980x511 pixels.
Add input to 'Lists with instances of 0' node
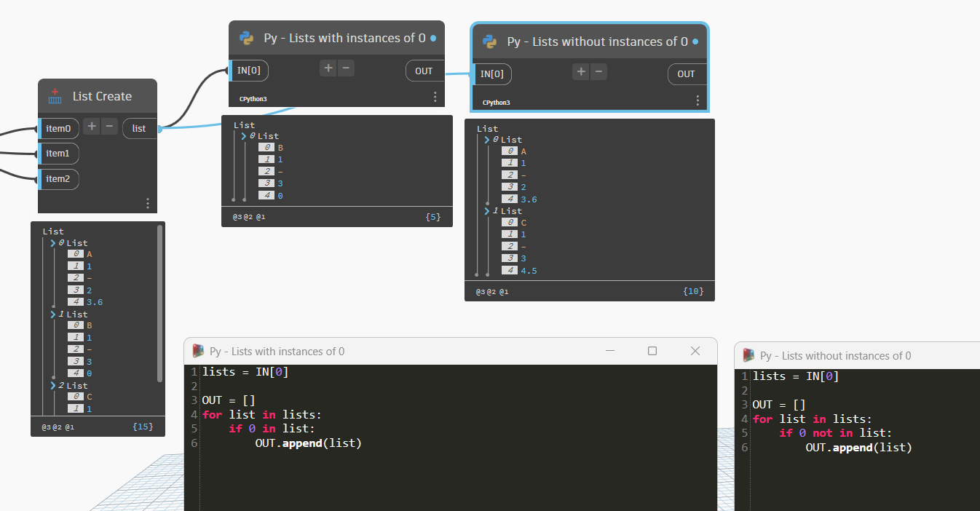coord(328,68)
